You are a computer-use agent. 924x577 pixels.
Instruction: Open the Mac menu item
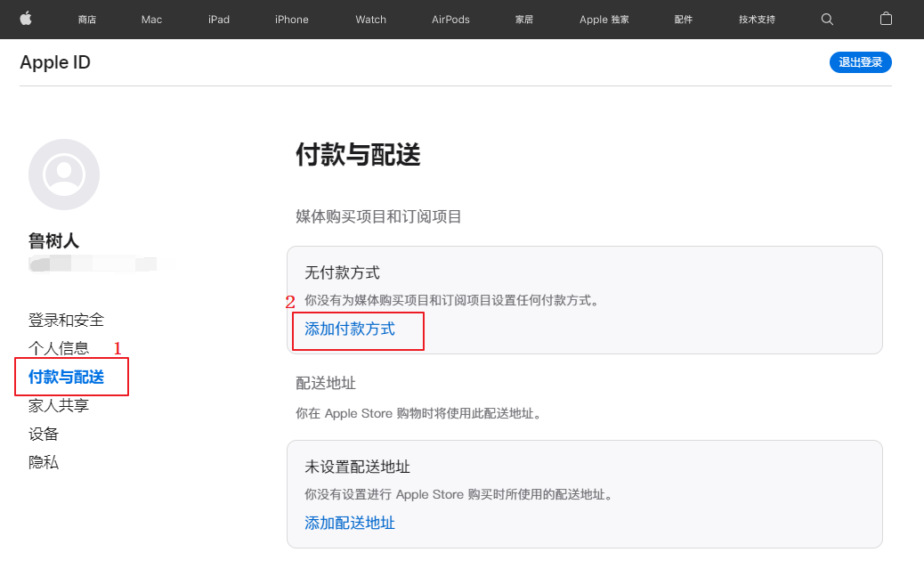(x=151, y=20)
